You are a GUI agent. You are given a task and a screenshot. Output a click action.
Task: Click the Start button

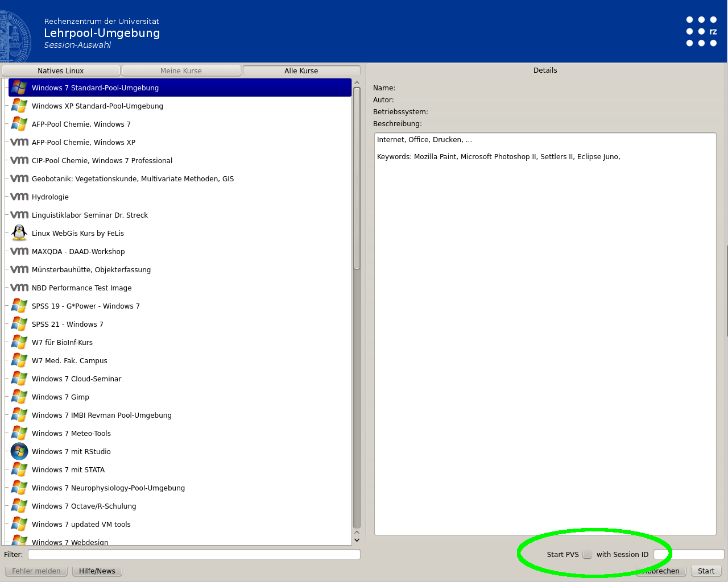tap(706, 571)
